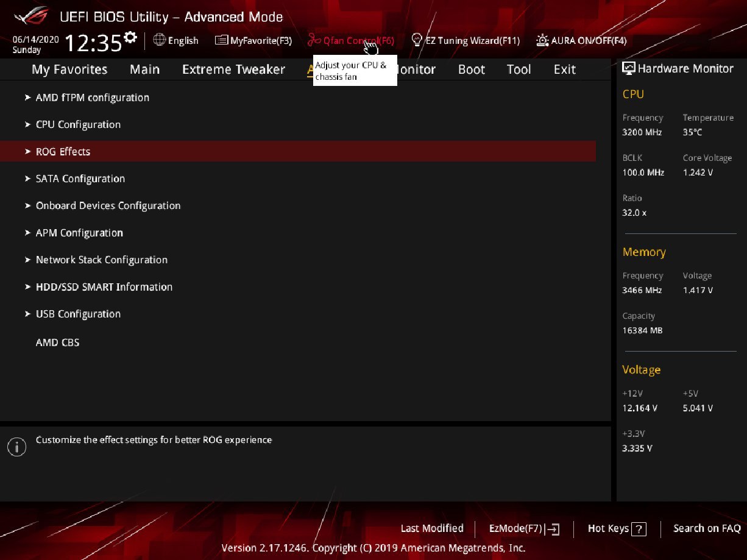Click CPU frequency value 3200 MHz
The image size is (747, 560).
[642, 132]
